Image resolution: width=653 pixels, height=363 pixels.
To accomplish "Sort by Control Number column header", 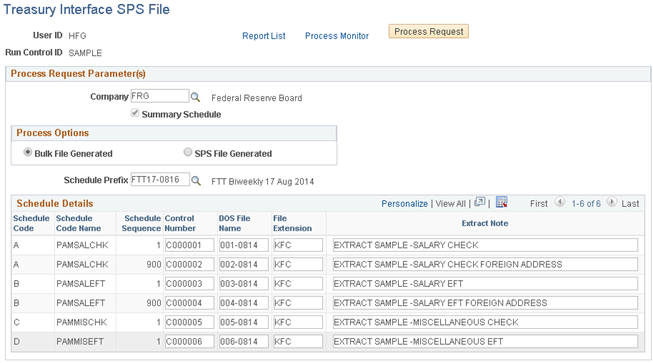I will (180, 223).
